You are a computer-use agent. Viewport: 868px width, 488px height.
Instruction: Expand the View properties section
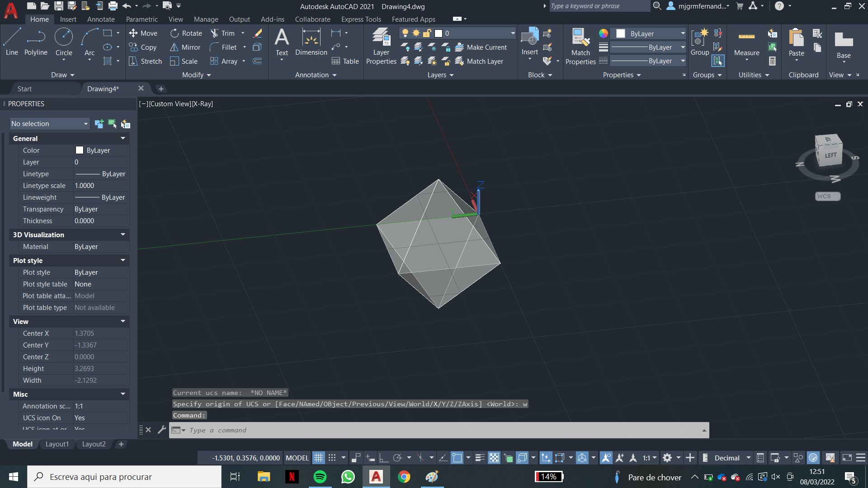point(123,321)
